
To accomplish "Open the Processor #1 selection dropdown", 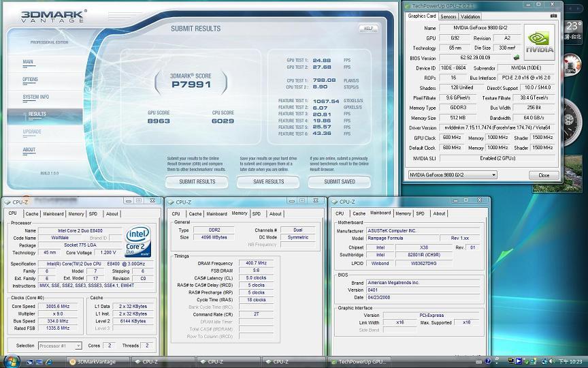I will (x=59, y=346).
